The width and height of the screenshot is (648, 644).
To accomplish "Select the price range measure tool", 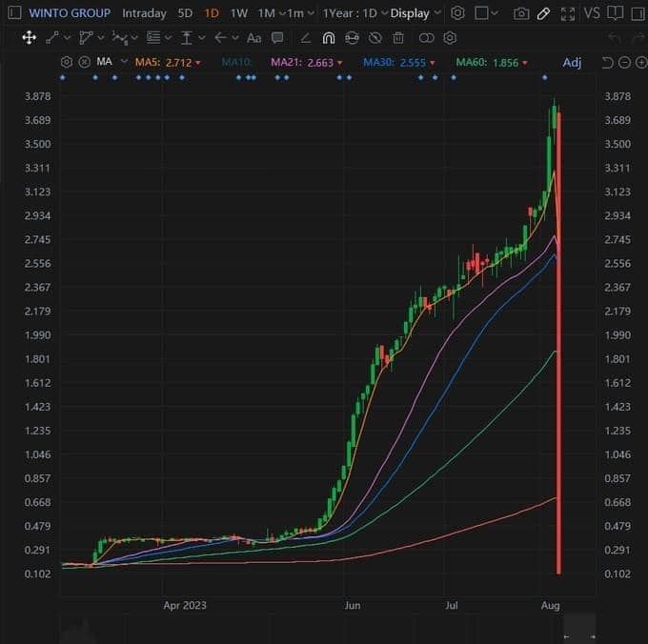I will pos(187,38).
